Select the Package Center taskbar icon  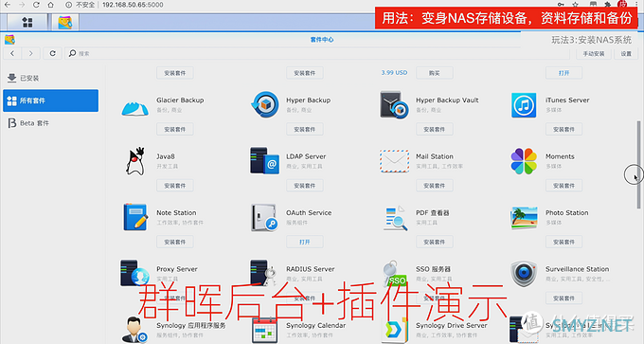tap(65, 22)
